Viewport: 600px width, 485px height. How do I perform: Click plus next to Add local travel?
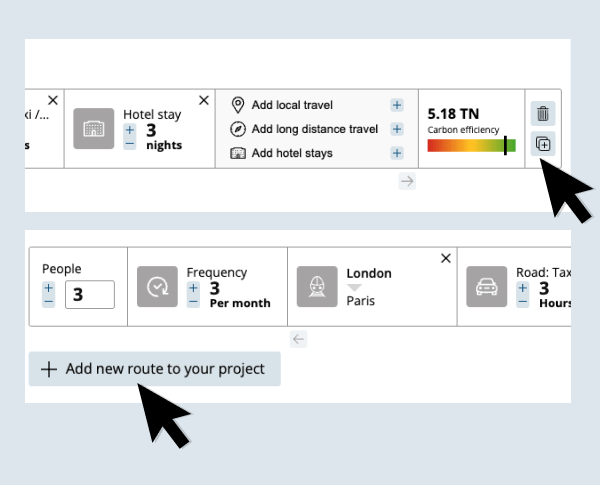click(397, 105)
